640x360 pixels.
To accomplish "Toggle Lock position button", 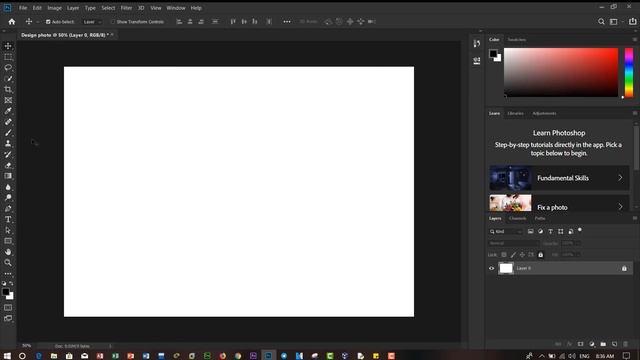I will pos(522,255).
